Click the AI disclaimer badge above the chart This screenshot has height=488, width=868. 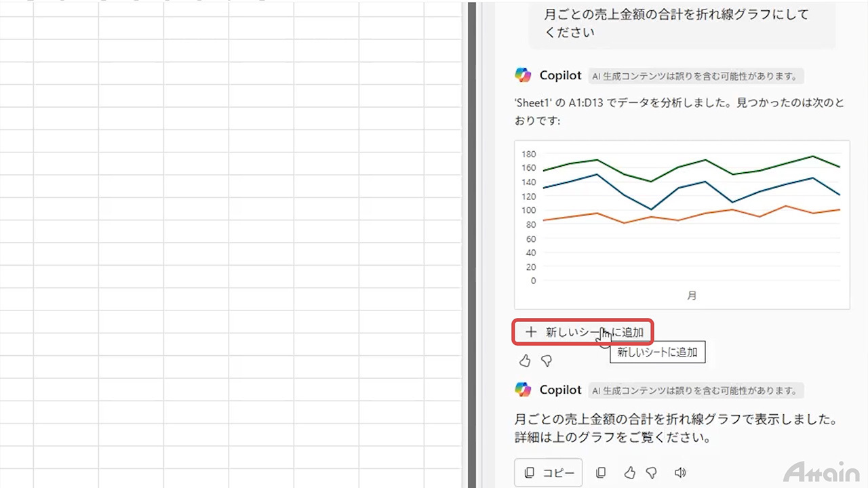point(695,76)
